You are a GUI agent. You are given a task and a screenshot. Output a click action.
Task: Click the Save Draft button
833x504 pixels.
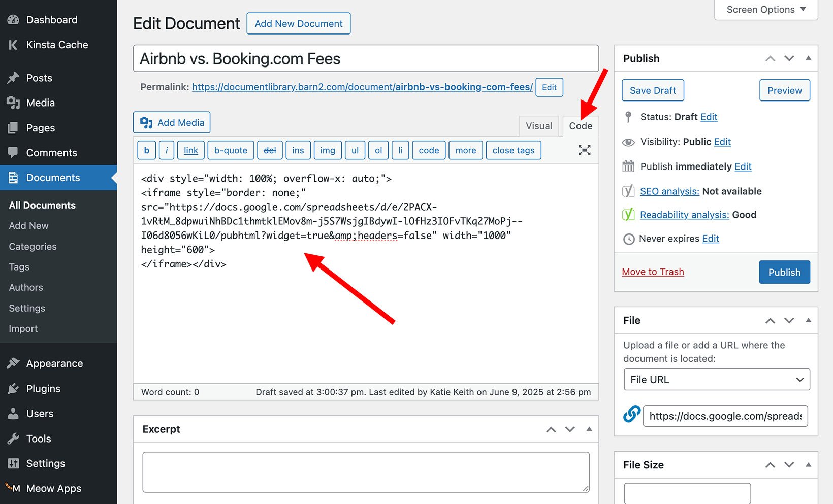653,90
